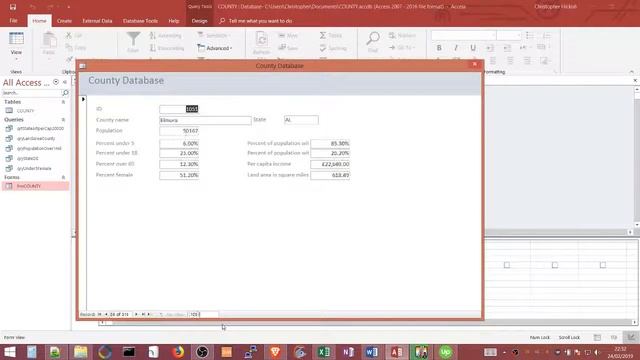Screen dimensions: 640x360
Task: Toggle Italic formatting
Action: (456, 48)
